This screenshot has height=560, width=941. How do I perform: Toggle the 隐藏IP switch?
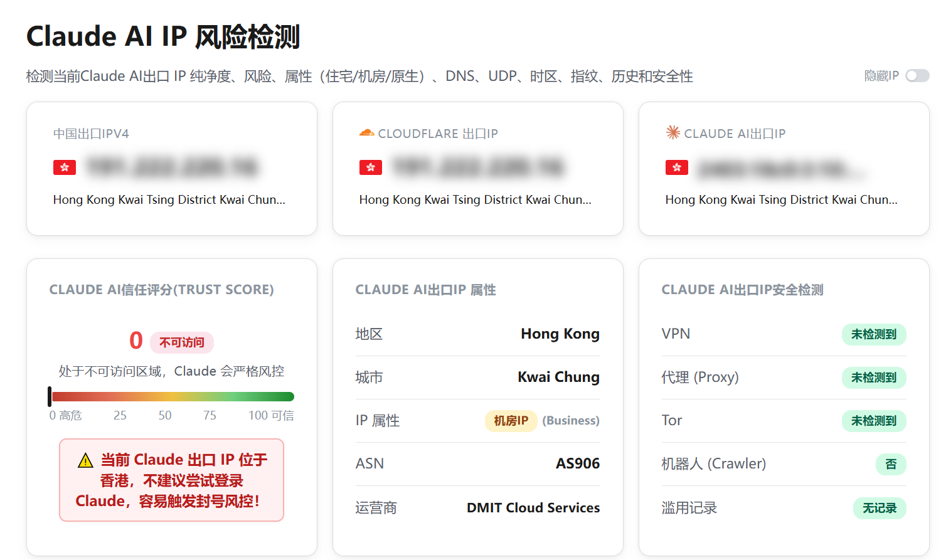pos(917,76)
